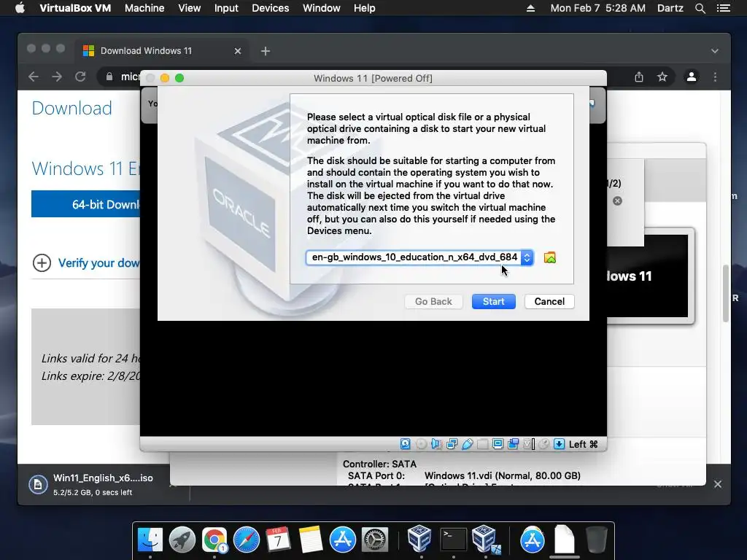
Task: Click Chrome's share page icon
Action: click(x=639, y=77)
